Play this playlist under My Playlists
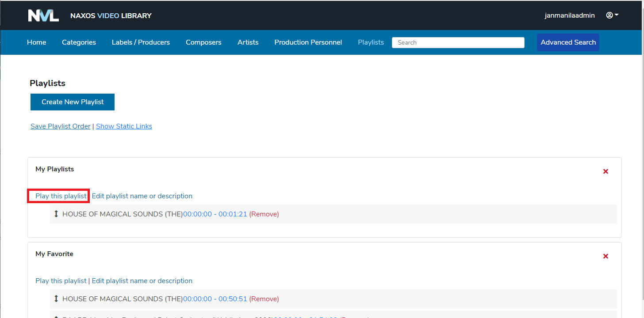The image size is (644, 318). click(61, 196)
